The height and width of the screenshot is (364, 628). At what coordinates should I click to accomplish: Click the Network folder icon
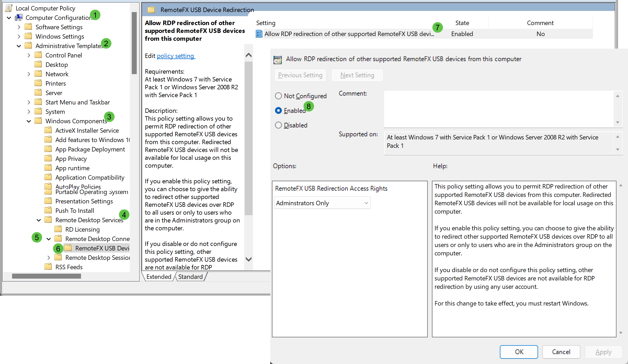38,74
